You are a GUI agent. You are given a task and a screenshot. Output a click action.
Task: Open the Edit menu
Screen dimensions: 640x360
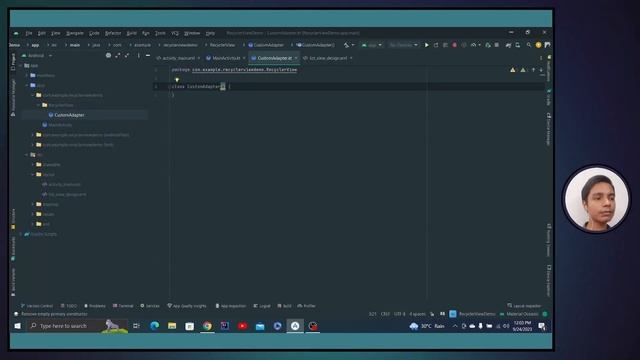[x=42, y=33]
